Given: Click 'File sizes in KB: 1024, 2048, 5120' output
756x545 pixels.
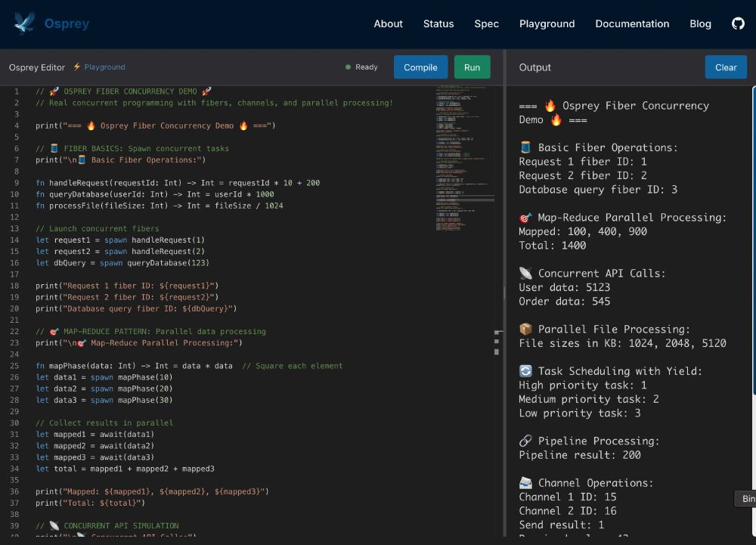Looking at the screenshot, I should click(622, 343).
